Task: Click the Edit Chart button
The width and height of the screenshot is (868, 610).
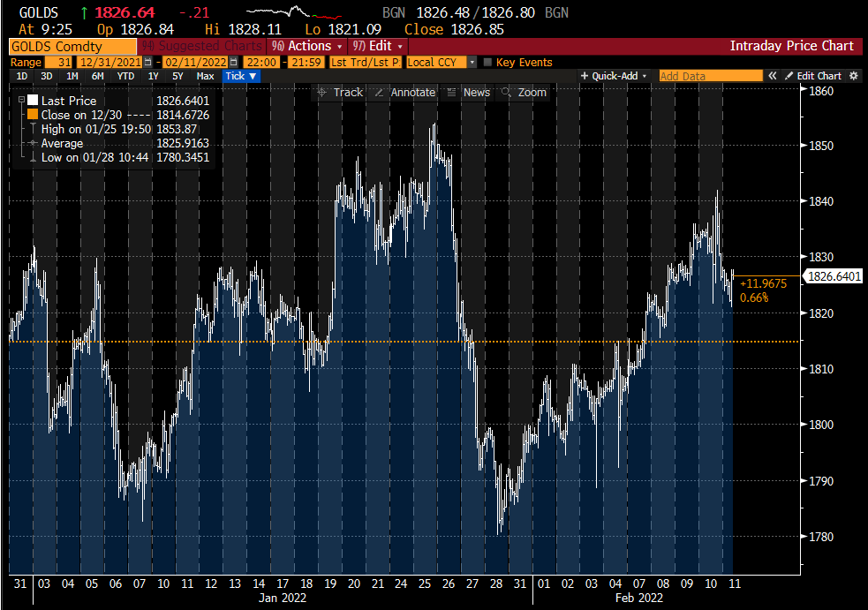Action: coord(813,77)
